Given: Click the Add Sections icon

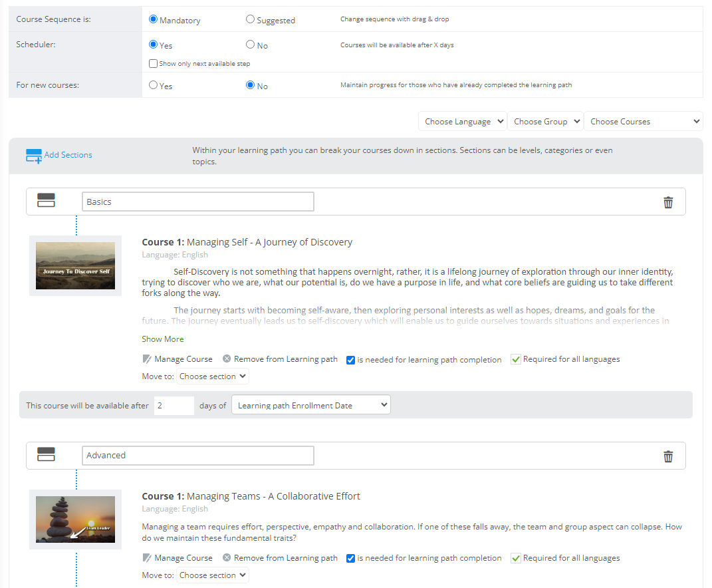Looking at the screenshot, I should pos(34,154).
